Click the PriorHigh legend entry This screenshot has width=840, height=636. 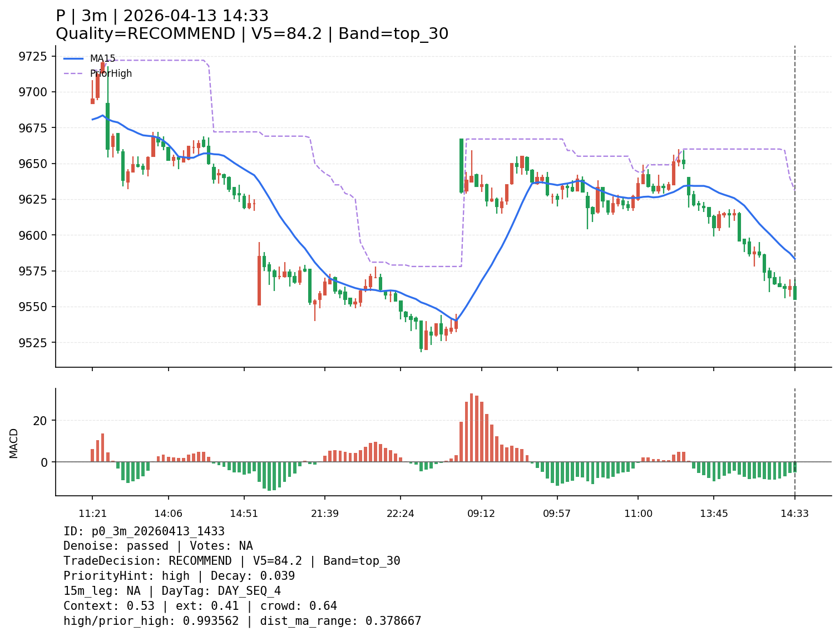coord(111,73)
